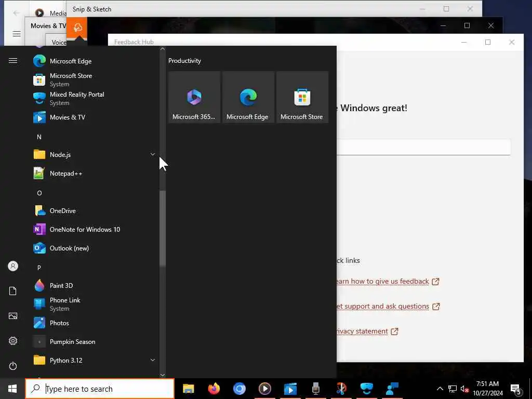
Task: Show hidden system tray icons
Action: [x=440, y=389]
